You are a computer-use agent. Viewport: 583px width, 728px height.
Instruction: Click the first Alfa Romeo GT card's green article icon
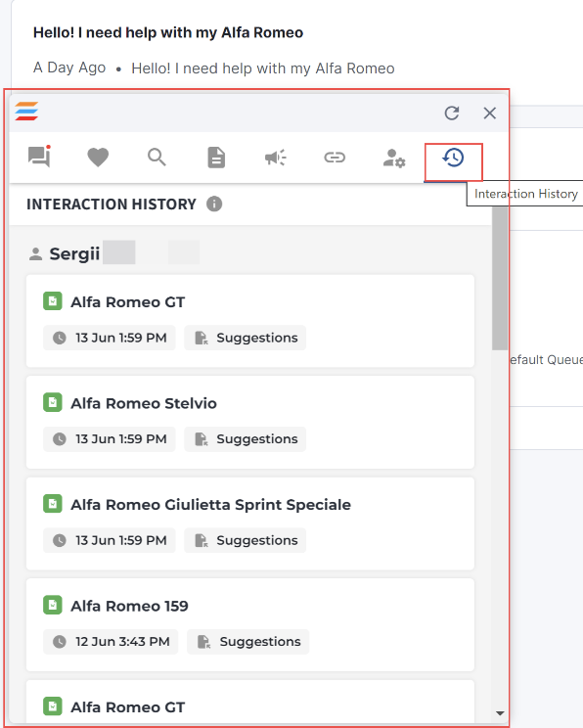[53, 300]
